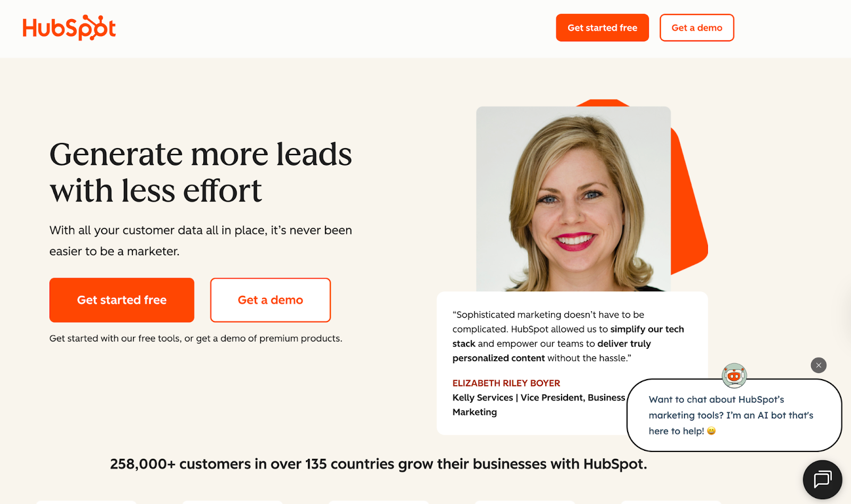Select the large hero "Get started free" button

(x=122, y=300)
